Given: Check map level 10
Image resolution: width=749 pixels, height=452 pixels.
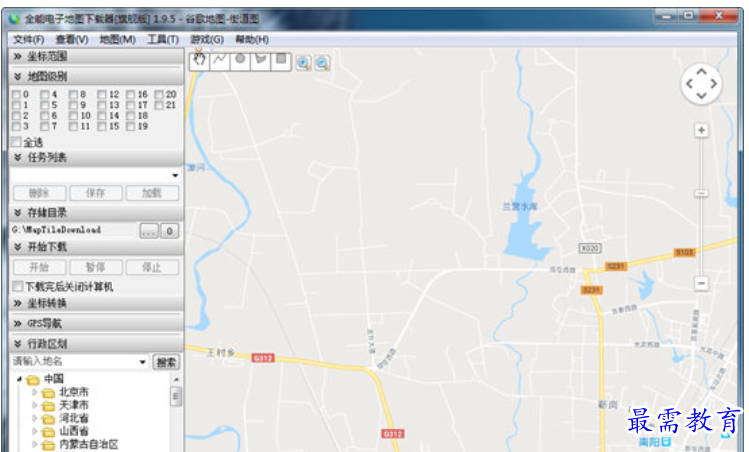Looking at the screenshot, I should coord(74,116).
